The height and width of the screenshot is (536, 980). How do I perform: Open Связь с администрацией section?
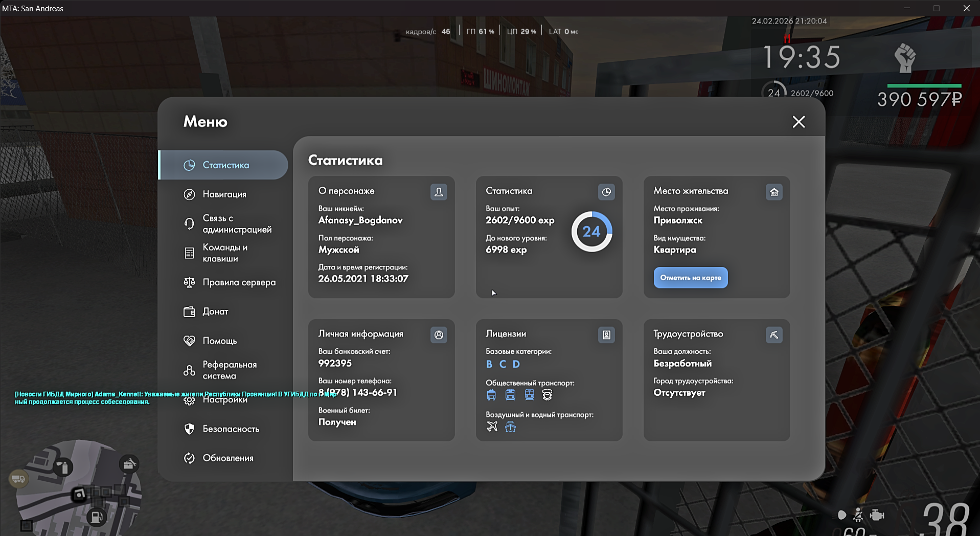[237, 224]
